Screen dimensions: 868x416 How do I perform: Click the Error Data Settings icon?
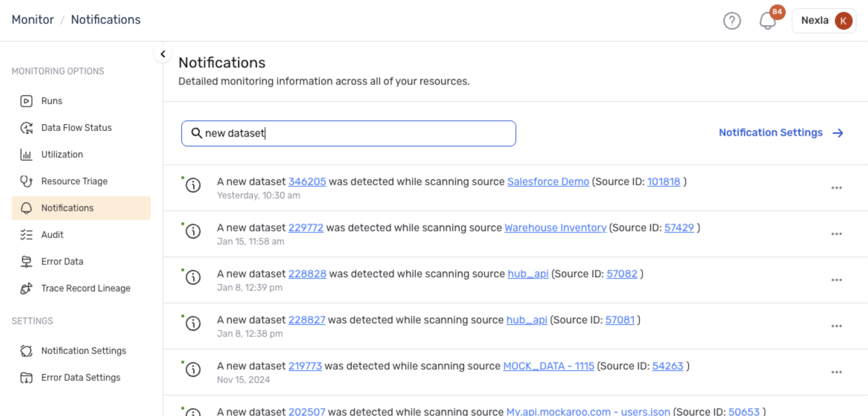click(x=26, y=378)
